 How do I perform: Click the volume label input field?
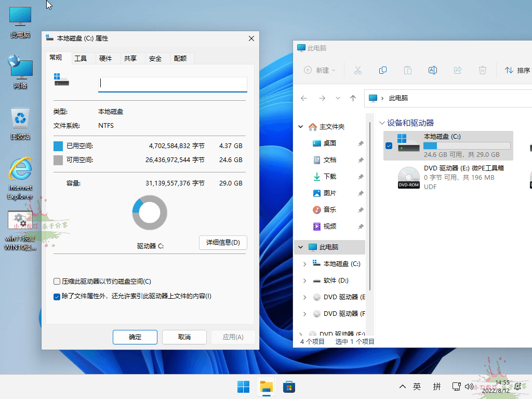coord(172,84)
